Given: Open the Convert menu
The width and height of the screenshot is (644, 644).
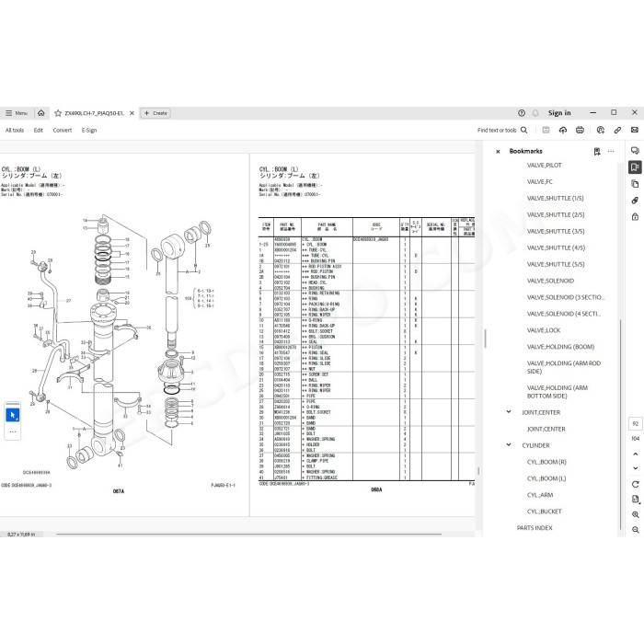Looking at the screenshot, I should (x=63, y=131).
